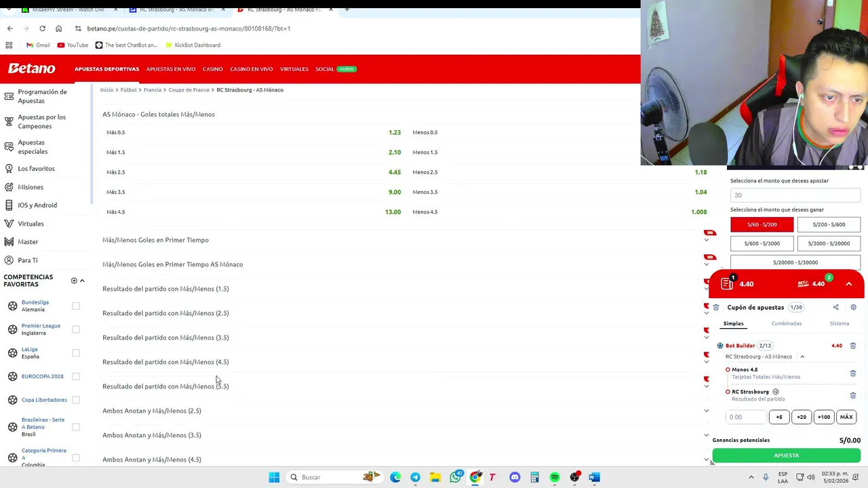Click the Bet Builder 4.40 header icon

[802, 283]
